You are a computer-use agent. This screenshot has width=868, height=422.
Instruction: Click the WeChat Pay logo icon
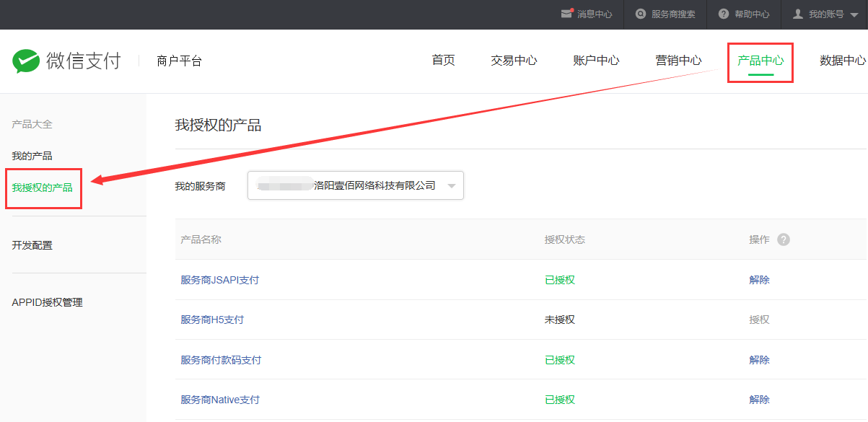(26, 61)
